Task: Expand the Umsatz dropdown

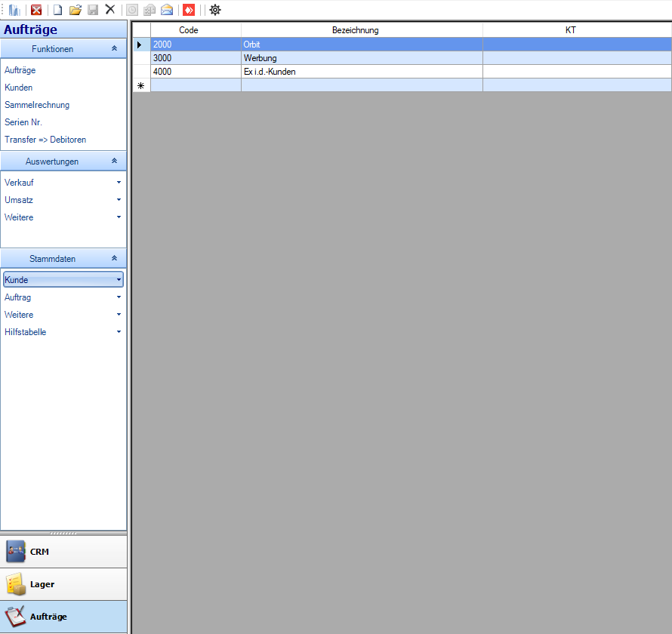Action: tap(119, 199)
